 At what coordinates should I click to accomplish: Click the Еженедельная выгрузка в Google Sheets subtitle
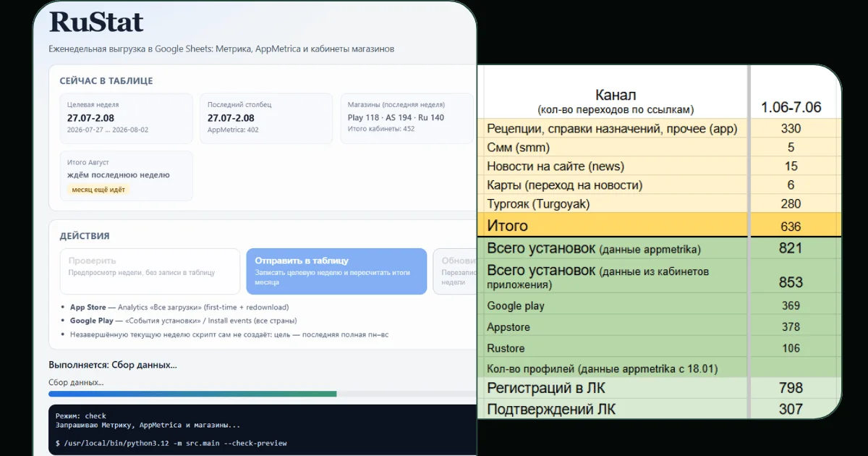[221, 48]
